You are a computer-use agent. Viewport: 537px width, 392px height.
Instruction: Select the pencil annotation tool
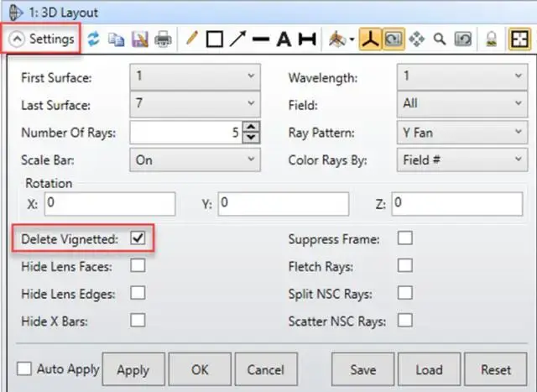tap(192, 38)
